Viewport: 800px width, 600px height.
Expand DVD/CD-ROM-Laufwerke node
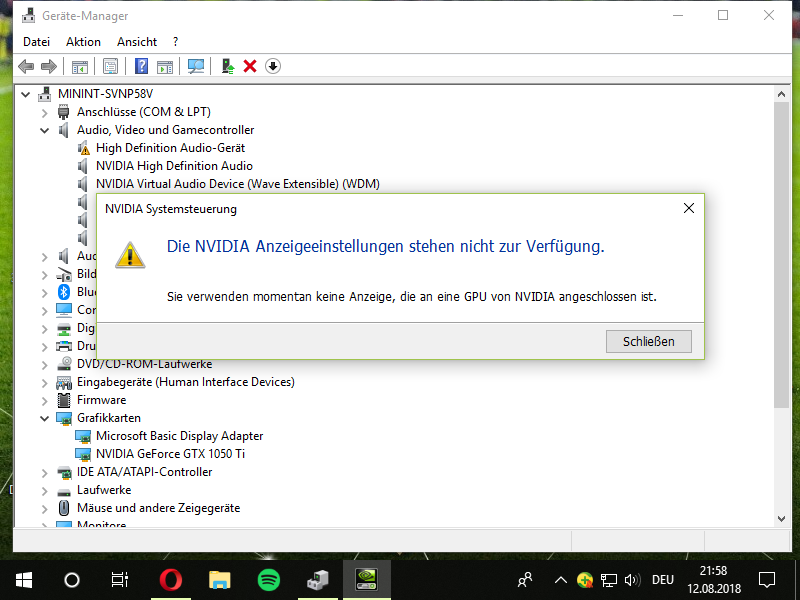[x=44, y=365]
